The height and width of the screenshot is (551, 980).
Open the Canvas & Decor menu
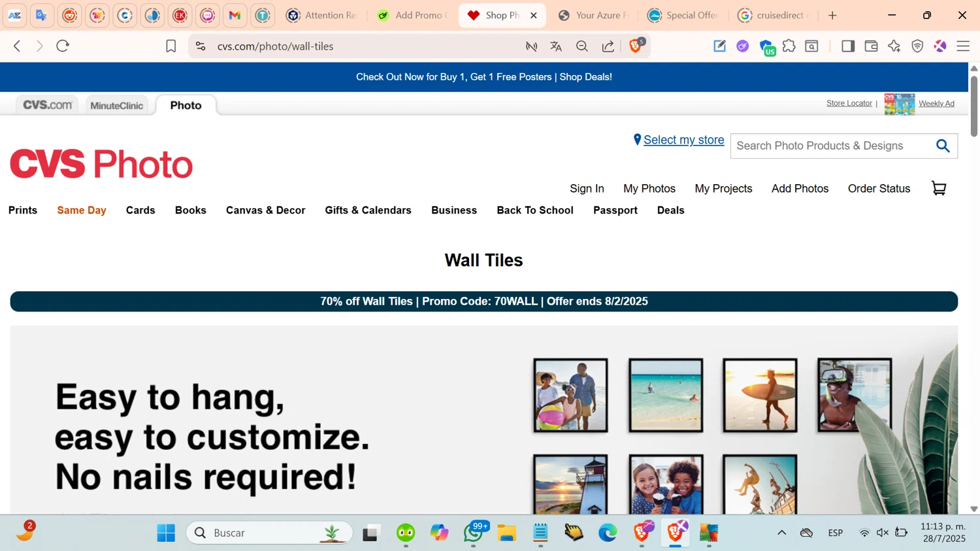click(x=266, y=210)
